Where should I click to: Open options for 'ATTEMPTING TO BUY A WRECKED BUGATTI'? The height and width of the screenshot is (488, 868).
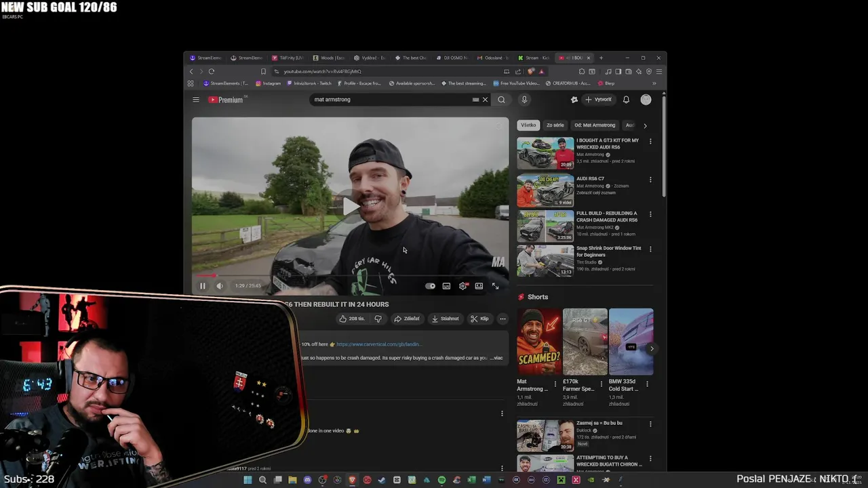point(650,459)
